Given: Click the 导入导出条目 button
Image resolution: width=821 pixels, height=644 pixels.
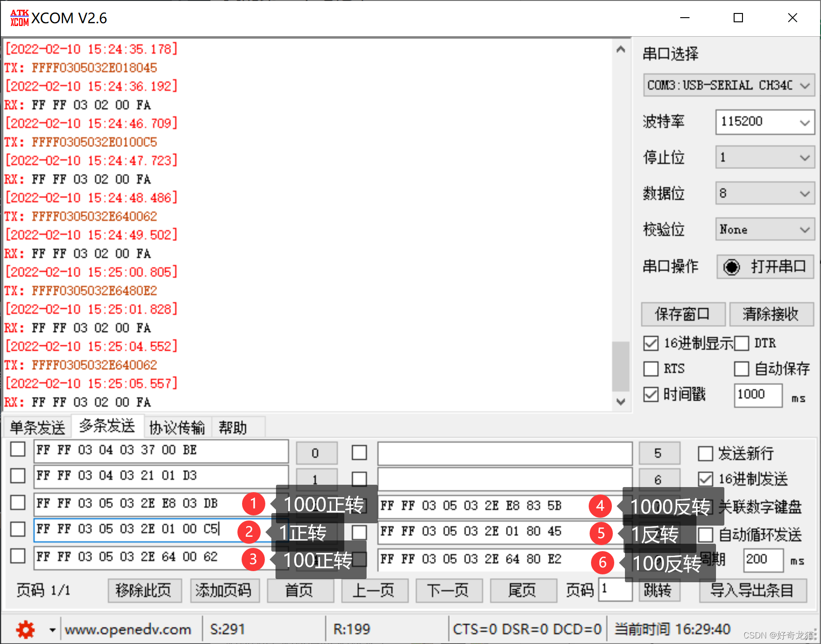Looking at the screenshot, I should point(753,591).
